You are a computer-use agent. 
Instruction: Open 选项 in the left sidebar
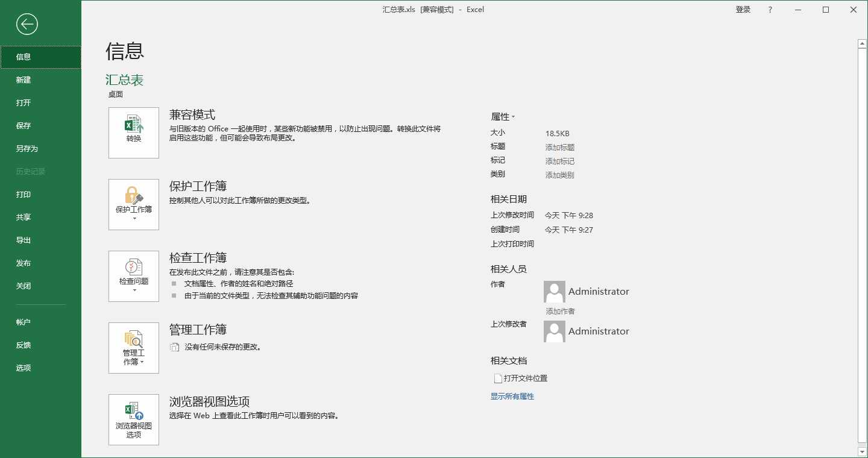point(40,368)
